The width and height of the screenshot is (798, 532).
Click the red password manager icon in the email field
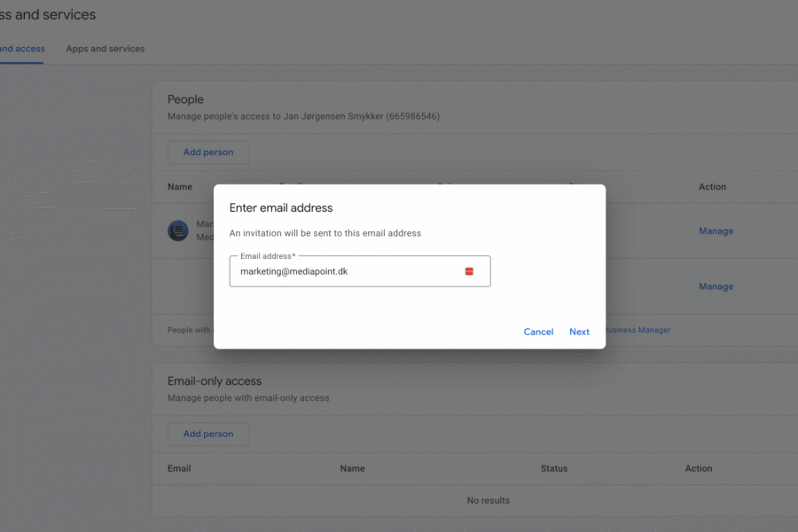(x=469, y=271)
